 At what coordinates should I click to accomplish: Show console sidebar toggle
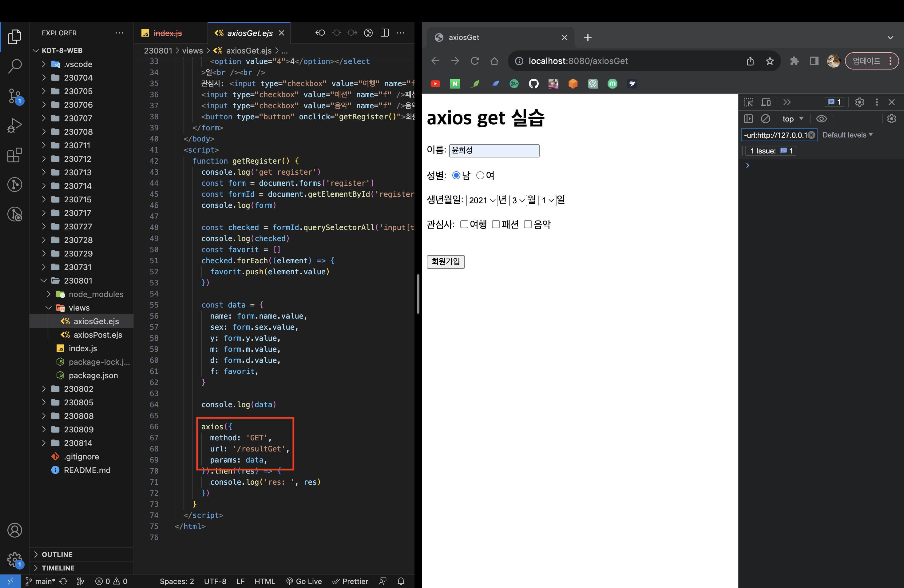coord(748,119)
